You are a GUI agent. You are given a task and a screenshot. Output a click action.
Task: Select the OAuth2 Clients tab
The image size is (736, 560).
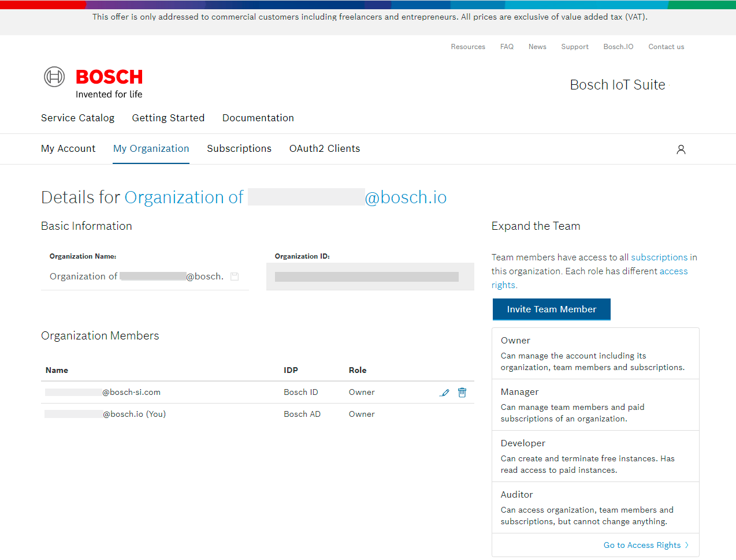point(324,149)
